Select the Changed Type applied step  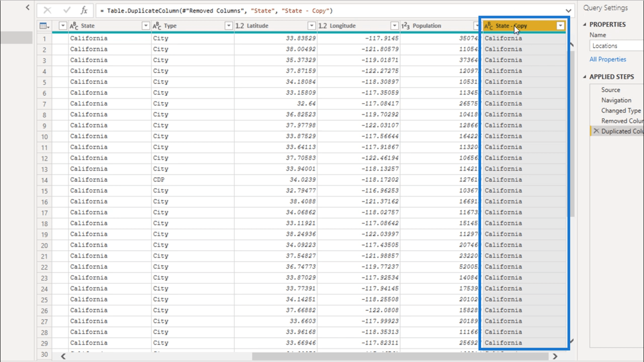tap(621, 111)
